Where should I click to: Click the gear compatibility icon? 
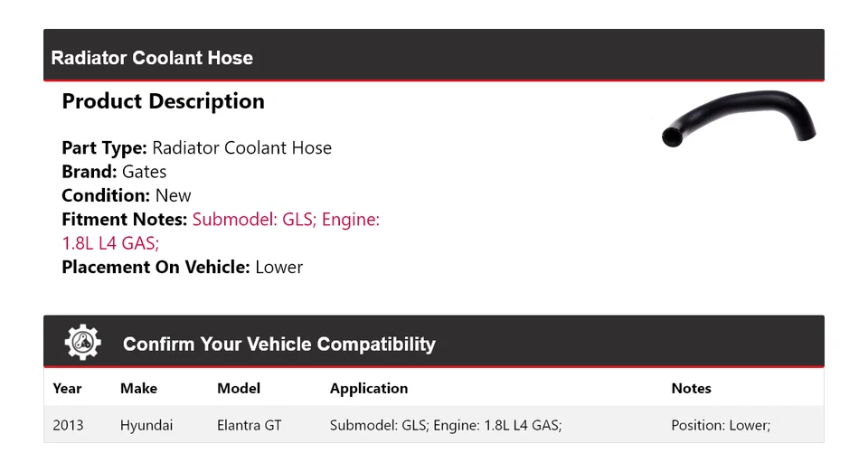tap(83, 343)
